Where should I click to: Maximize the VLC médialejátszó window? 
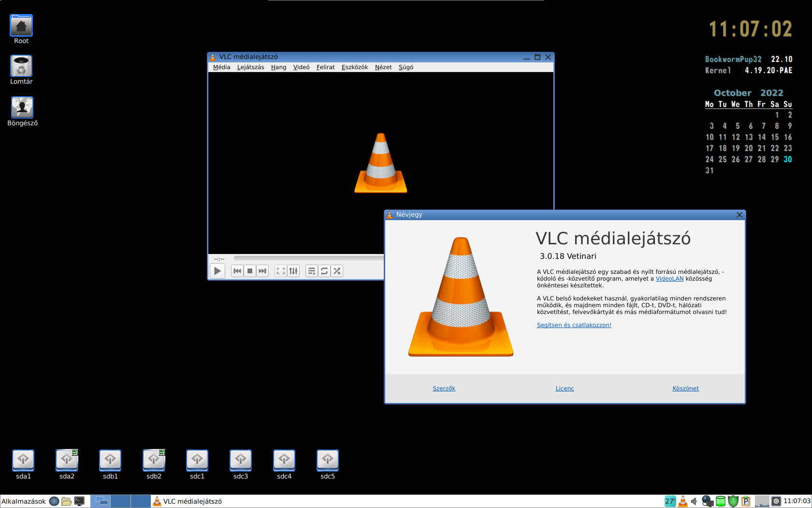point(537,57)
